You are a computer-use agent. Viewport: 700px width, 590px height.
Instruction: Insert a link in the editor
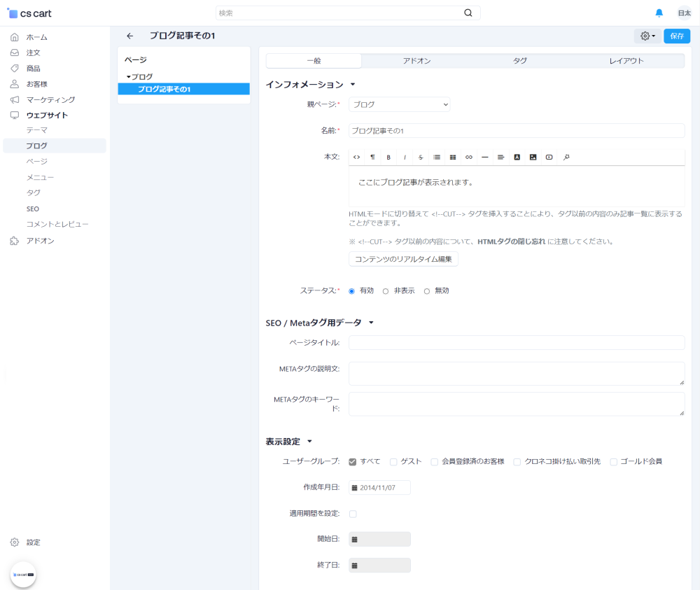click(469, 157)
